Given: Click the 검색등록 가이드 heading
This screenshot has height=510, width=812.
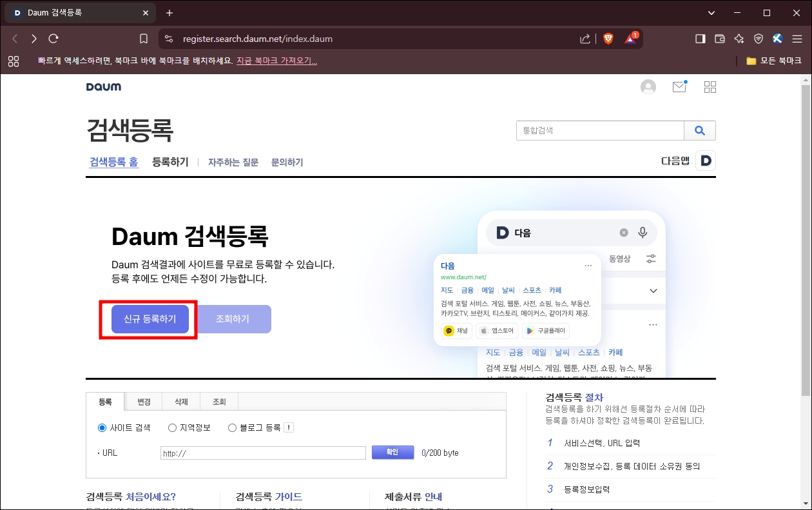Looking at the screenshot, I should [x=269, y=496].
